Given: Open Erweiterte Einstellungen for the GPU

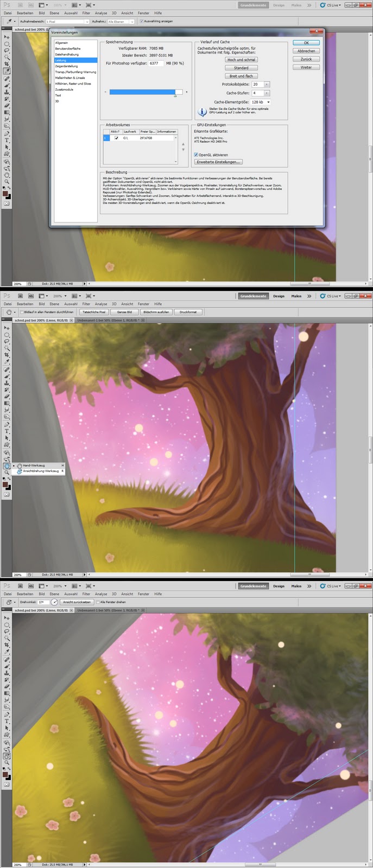Looking at the screenshot, I should (218, 162).
